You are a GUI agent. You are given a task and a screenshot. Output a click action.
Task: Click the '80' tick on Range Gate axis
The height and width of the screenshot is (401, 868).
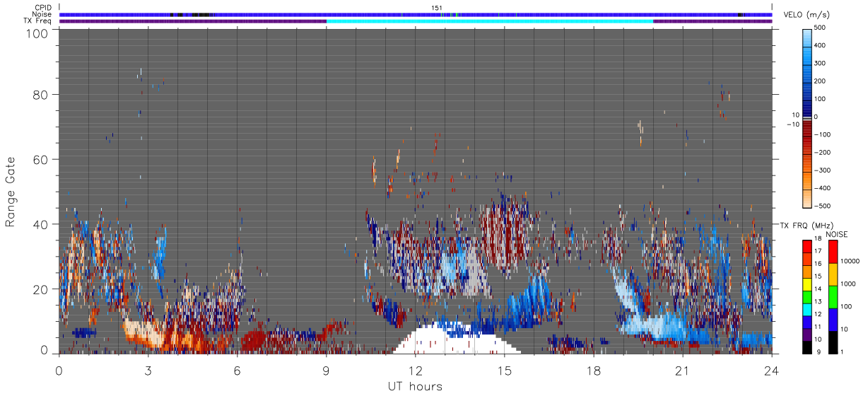42,94
